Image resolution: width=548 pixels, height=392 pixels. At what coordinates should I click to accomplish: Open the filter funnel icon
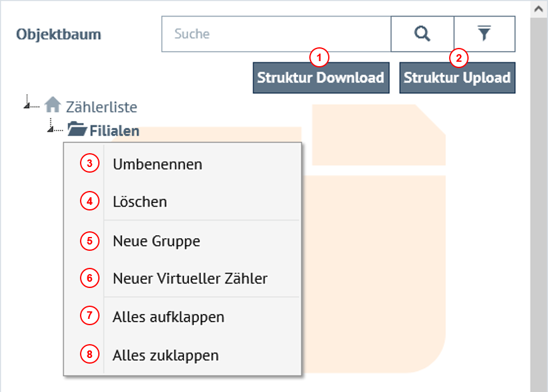tap(484, 34)
